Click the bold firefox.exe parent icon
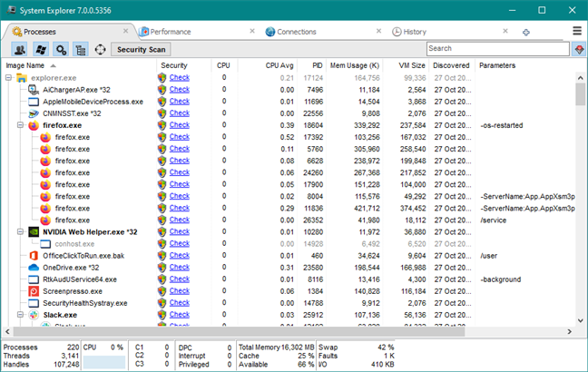The height and width of the screenshot is (372, 588). [34, 125]
